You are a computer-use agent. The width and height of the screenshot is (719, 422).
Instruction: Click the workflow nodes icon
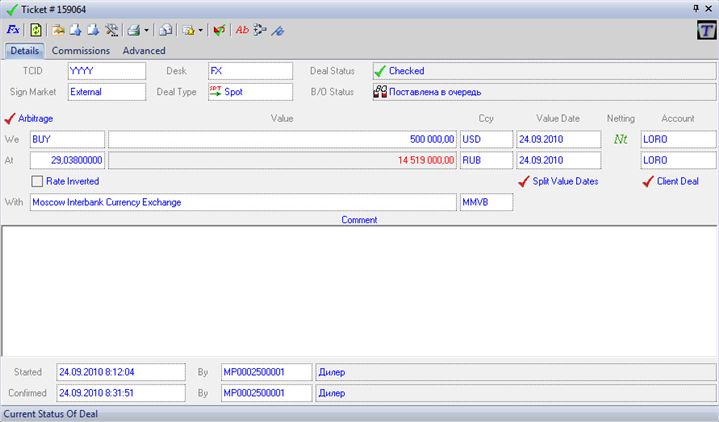point(260,30)
